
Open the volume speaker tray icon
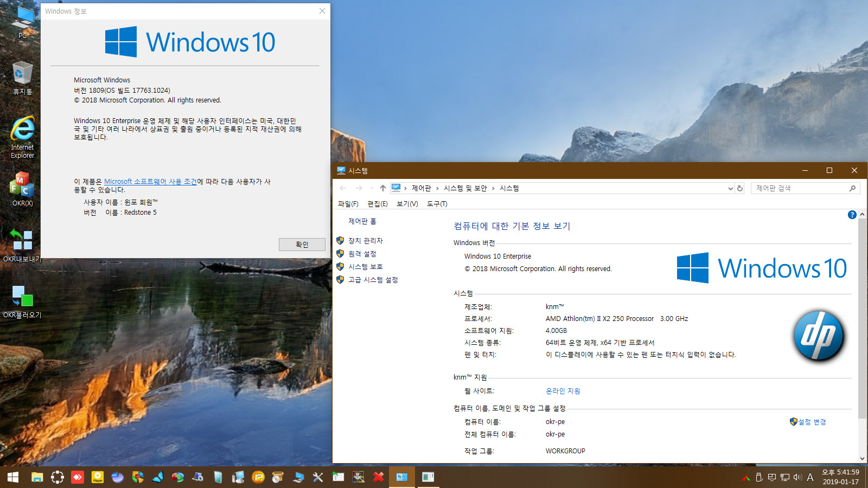point(797,477)
